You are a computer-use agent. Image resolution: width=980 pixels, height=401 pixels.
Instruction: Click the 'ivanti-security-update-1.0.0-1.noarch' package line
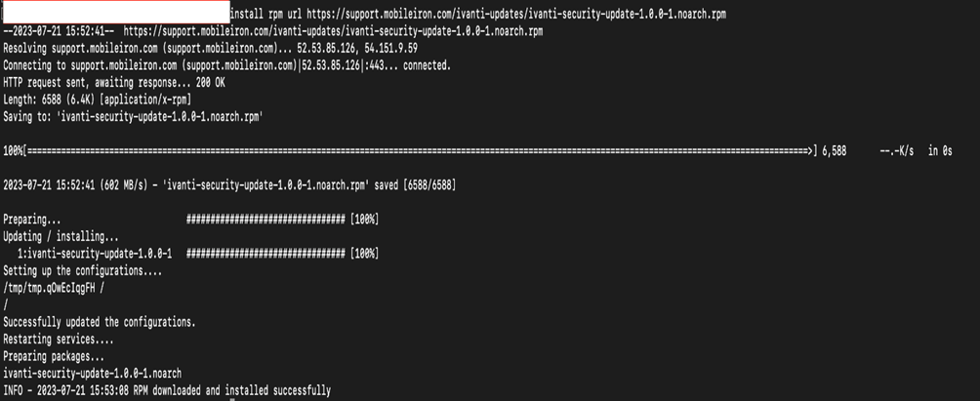(93, 374)
